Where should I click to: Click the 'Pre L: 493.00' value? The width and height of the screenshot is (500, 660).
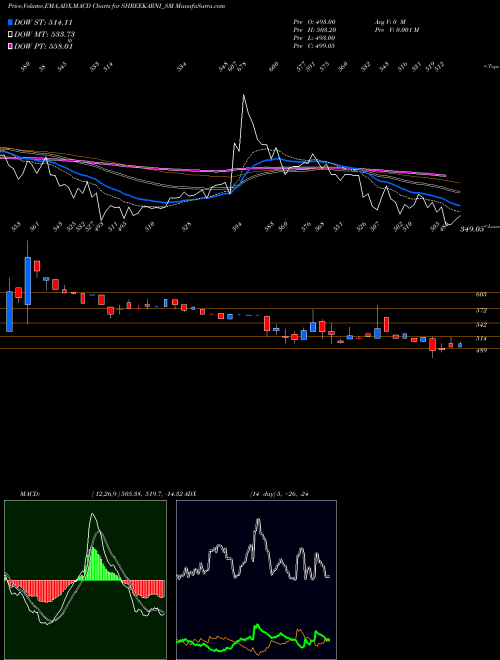point(314,38)
